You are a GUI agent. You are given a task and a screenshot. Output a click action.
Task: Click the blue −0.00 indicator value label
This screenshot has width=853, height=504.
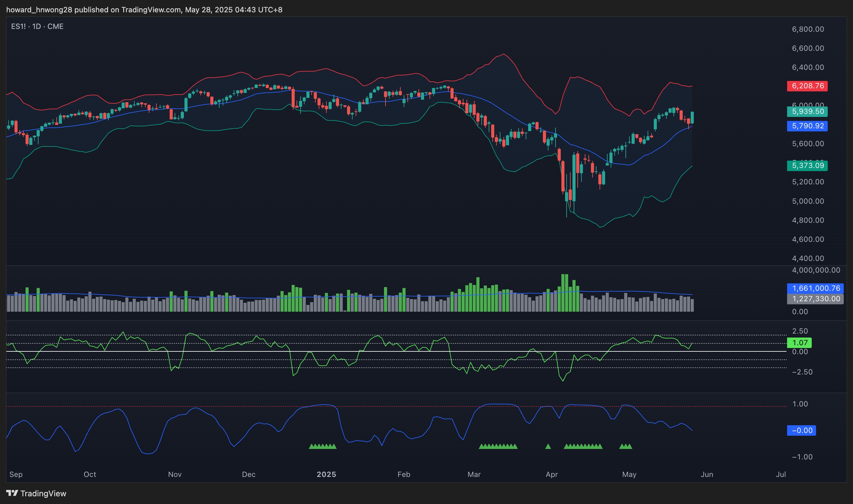pyautogui.click(x=801, y=430)
